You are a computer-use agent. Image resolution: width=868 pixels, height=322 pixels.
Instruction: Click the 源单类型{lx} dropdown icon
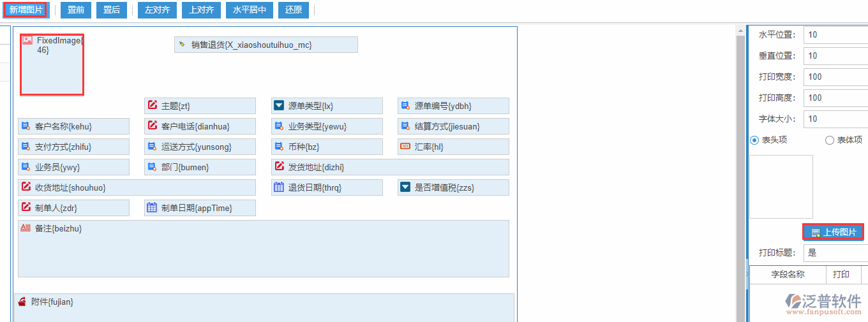click(278, 105)
